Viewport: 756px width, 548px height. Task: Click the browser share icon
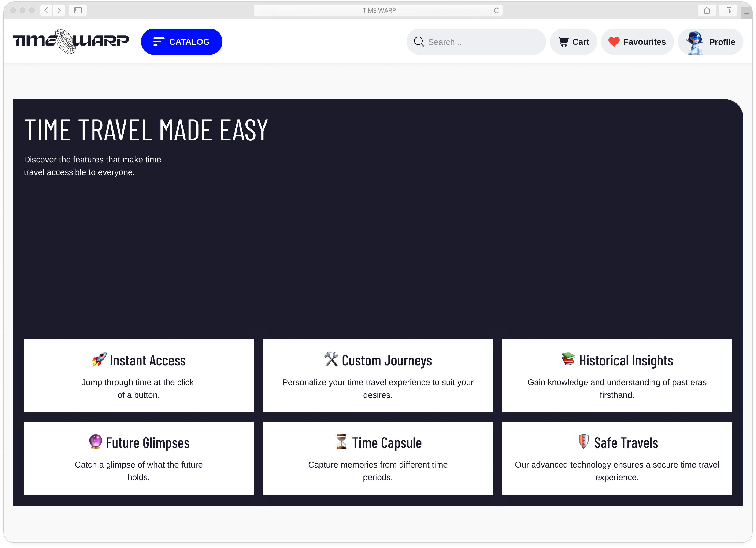[707, 10]
